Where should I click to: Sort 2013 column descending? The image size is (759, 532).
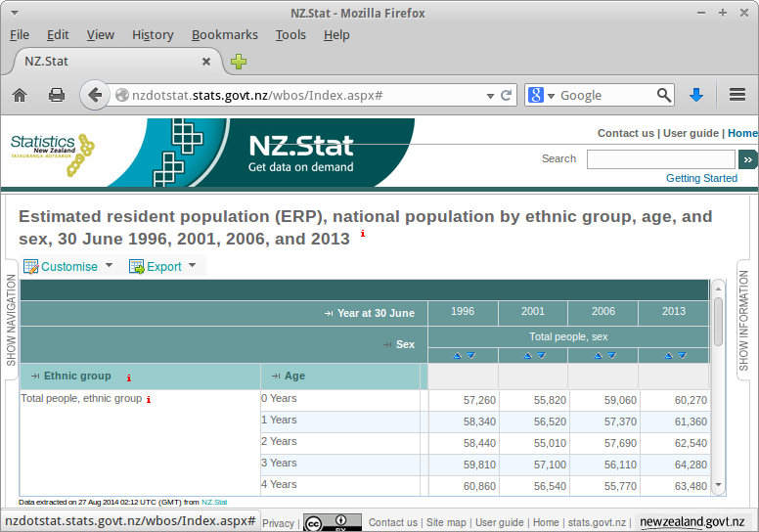(x=682, y=355)
